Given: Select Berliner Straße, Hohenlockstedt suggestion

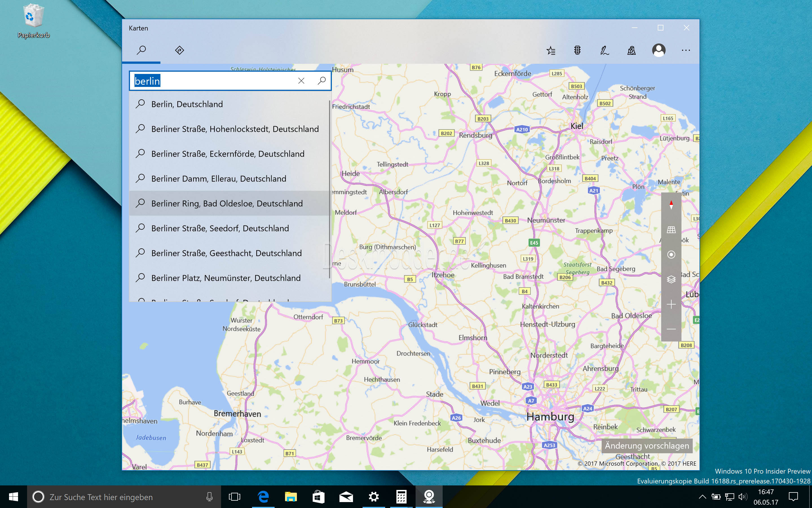Looking at the screenshot, I should [230, 129].
